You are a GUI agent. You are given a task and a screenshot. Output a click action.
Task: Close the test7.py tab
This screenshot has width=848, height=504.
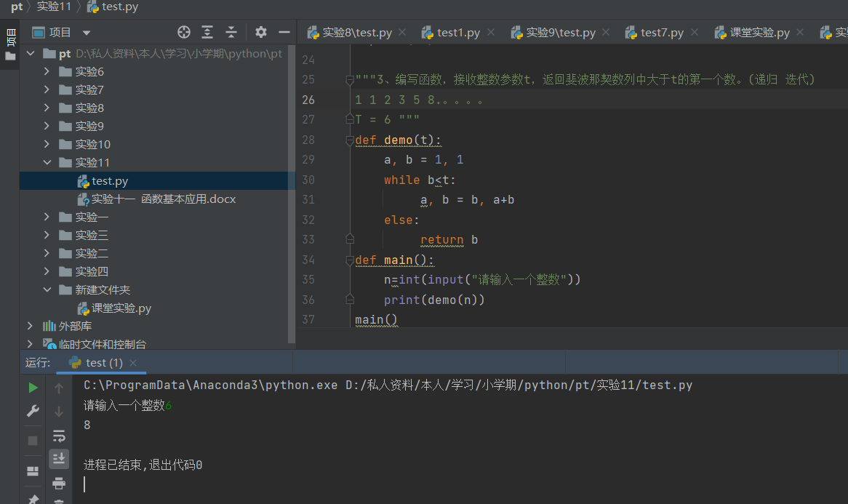[x=695, y=33]
